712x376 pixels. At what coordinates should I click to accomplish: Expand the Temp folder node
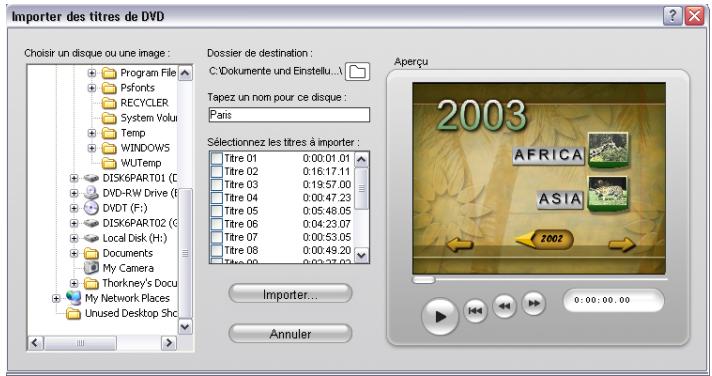point(92,133)
